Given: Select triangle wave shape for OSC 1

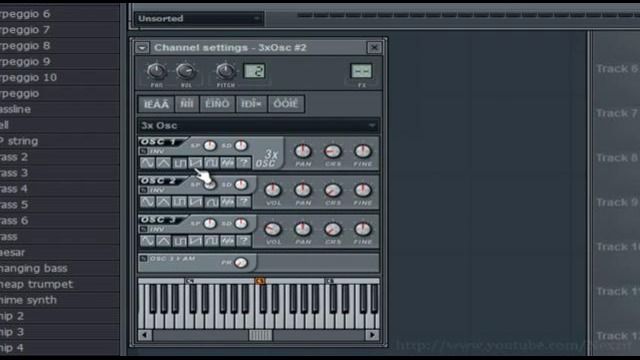Looking at the screenshot, I should [163, 163].
